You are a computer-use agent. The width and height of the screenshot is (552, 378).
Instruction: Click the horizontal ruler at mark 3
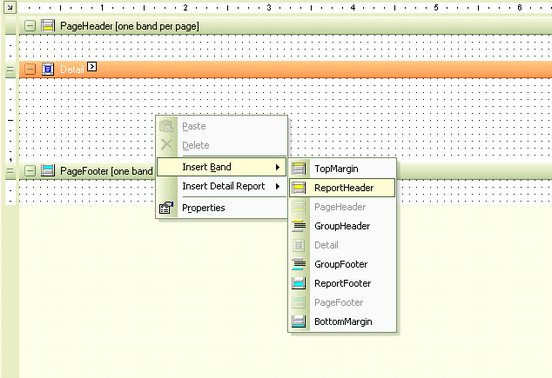[269, 7]
